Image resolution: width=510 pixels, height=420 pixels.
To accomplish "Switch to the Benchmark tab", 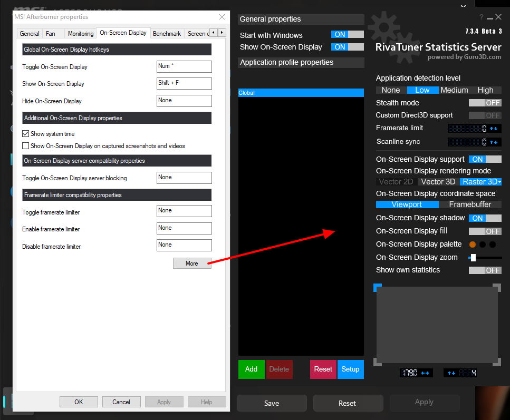I will (x=167, y=34).
